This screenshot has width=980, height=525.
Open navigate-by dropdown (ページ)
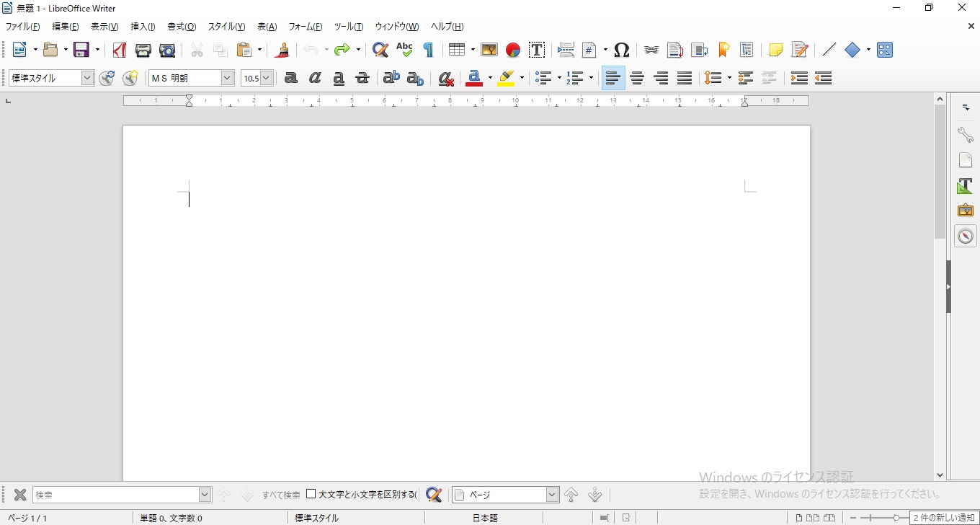click(x=553, y=495)
